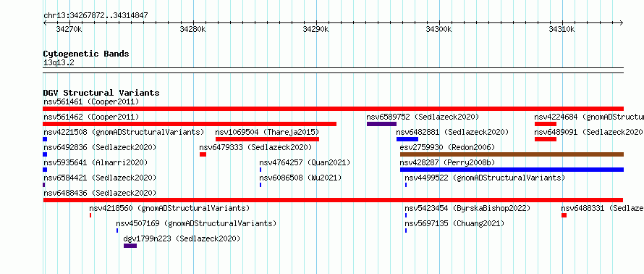Open the nsv428287 (Perry2008b) label
Image resolution: width=644 pixels, height=274 pixels.
tap(447, 162)
